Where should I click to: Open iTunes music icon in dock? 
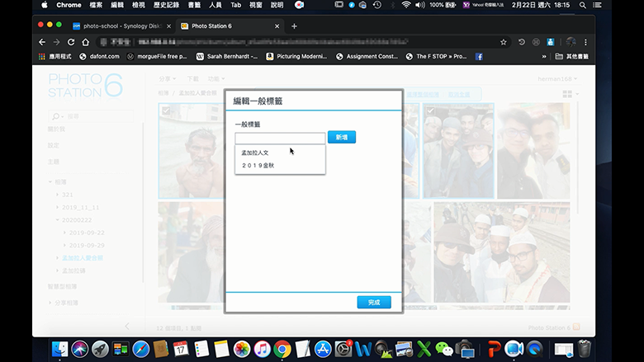coord(262,350)
